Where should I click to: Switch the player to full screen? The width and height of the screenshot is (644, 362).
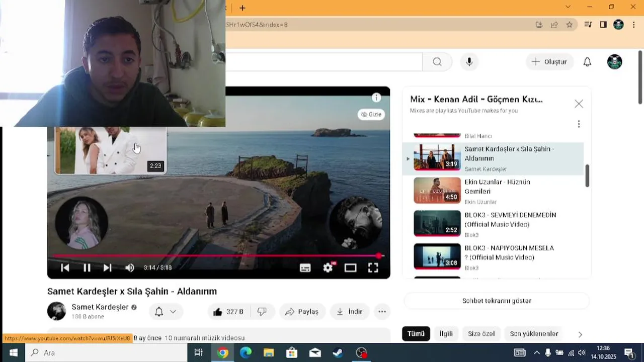coord(373,268)
